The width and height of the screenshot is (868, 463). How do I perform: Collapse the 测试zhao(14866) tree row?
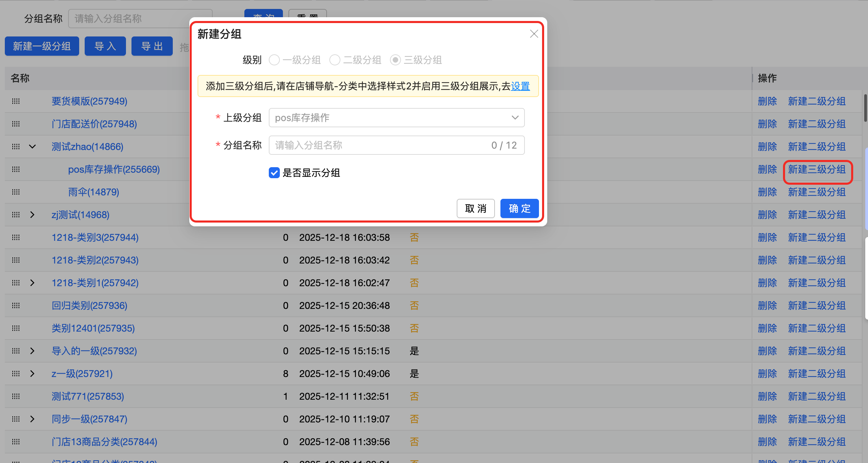click(x=32, y=147)
